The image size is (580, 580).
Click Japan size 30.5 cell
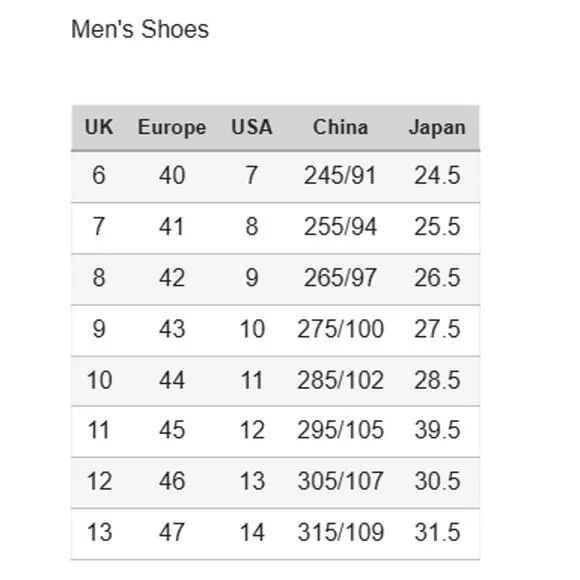click(437, 481)
